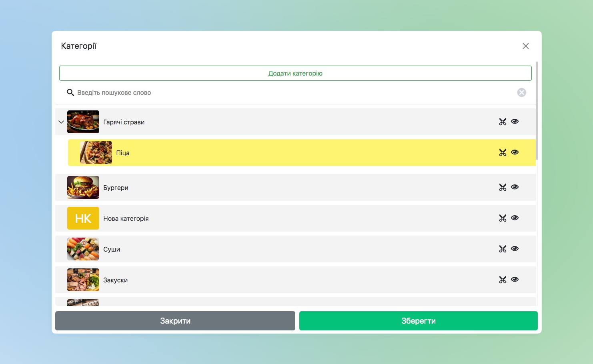Click the scissors icon for Гарячі страви
Screen dimensions: 593x364
click(503, 122)
